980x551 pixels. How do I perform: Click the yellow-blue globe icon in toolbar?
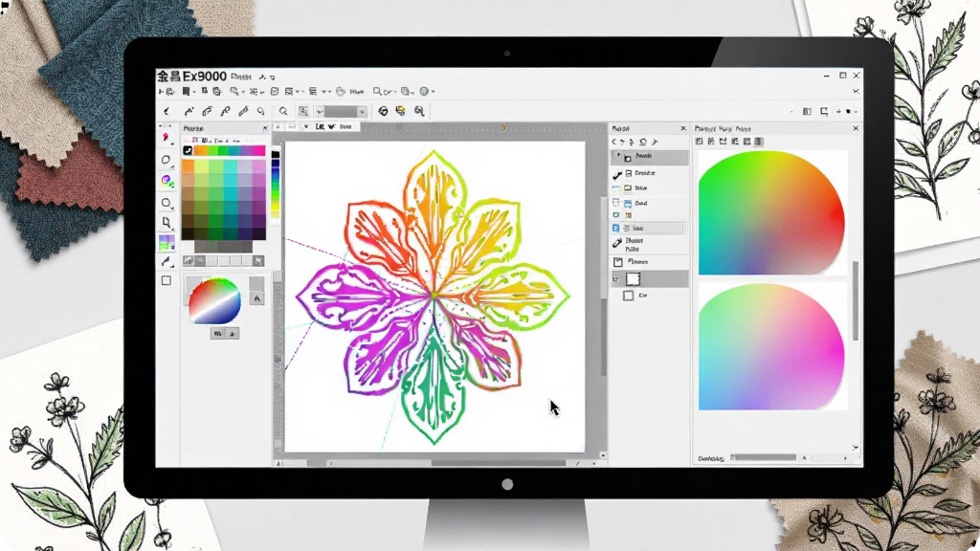[400, 111]
